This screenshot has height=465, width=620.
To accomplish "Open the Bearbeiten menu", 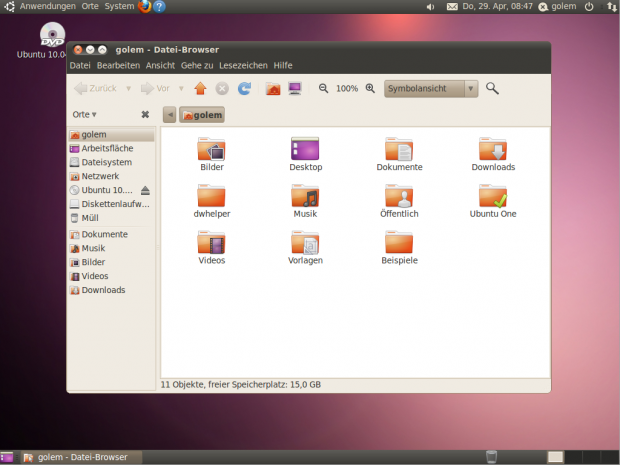I will click(x=118, y=65).
